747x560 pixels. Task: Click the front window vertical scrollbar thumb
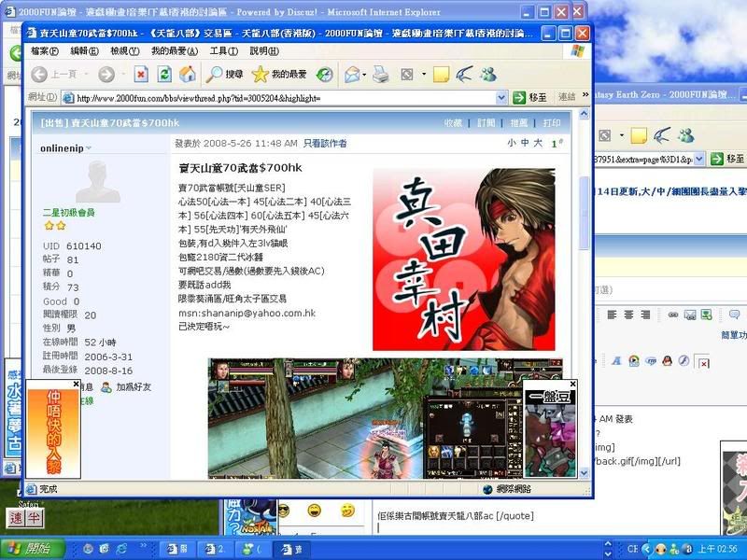(x=585, y=213)
